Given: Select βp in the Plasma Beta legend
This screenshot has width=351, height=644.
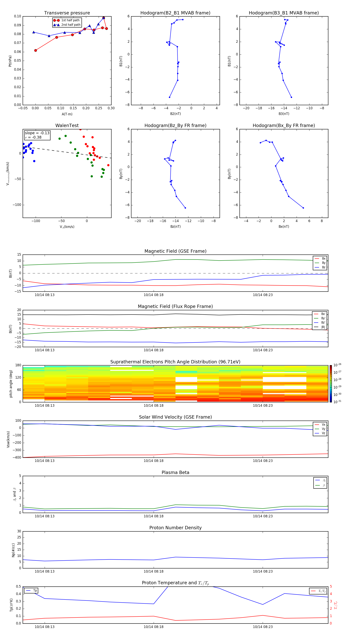Looking at the screenshot, I should tap(320, 480).
